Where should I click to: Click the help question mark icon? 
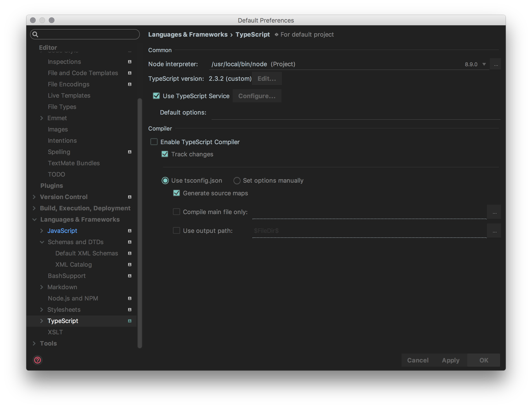click(38, 360)
